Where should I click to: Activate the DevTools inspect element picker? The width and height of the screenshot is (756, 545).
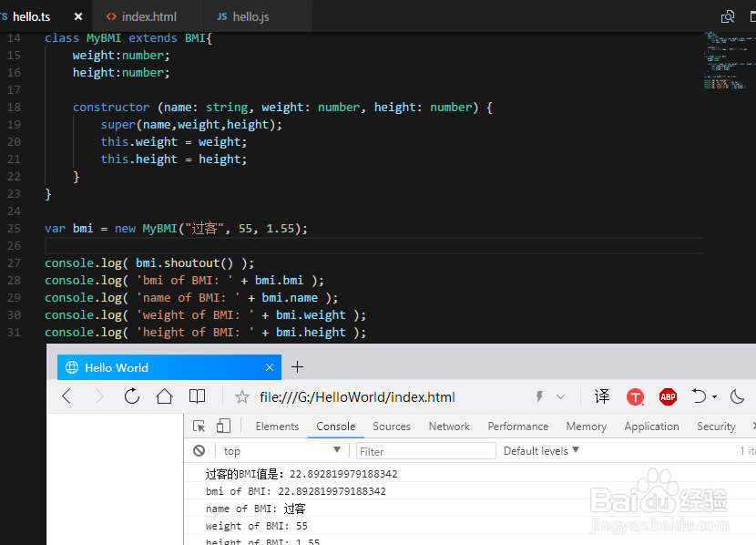(199, 426)
